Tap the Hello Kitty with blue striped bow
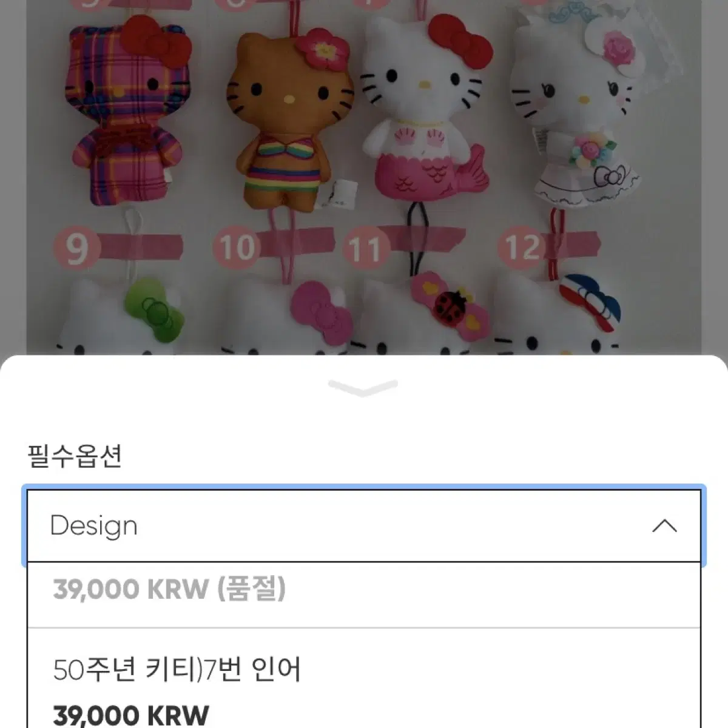 pyautogui.click(x=557, y=314)
